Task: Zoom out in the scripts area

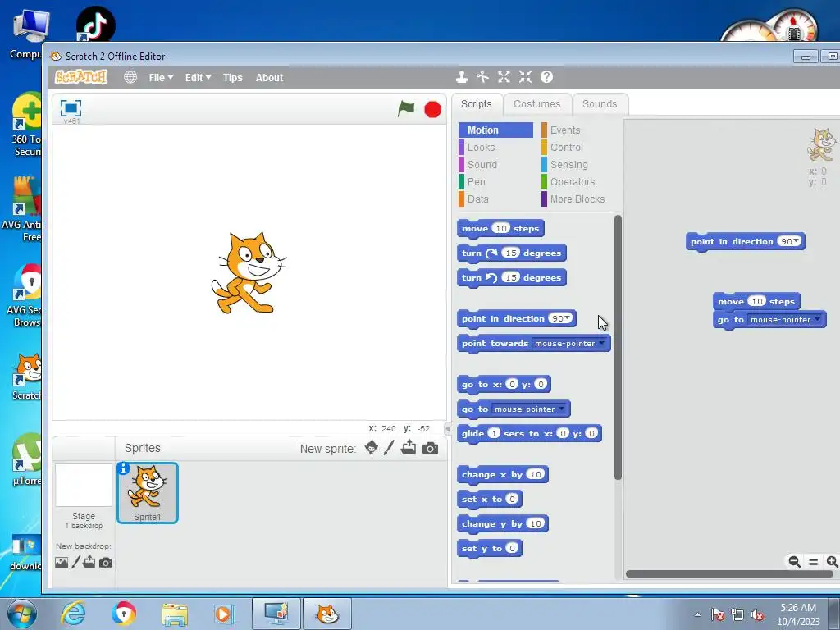Action: [x=794, y=561]
